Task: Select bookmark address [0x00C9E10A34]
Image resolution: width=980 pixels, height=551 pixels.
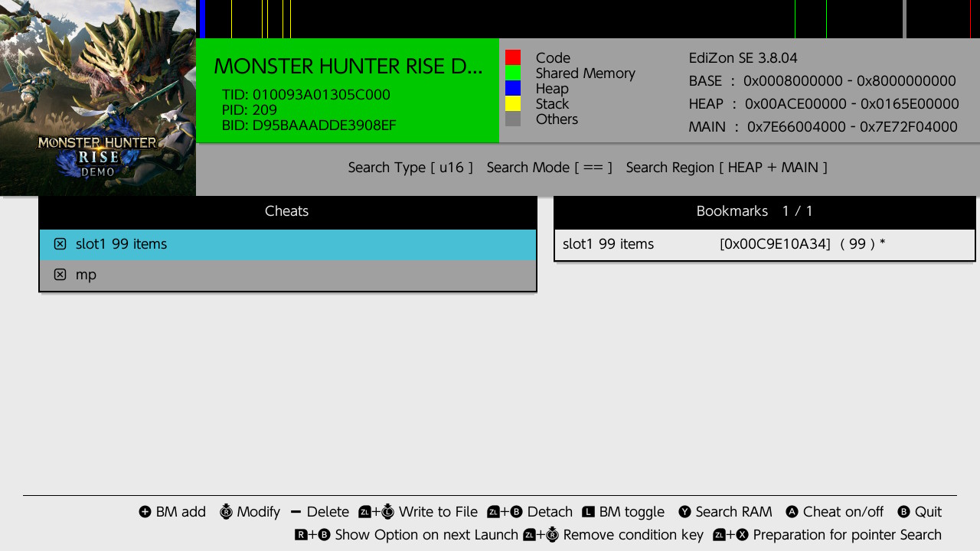Action: 775,244
